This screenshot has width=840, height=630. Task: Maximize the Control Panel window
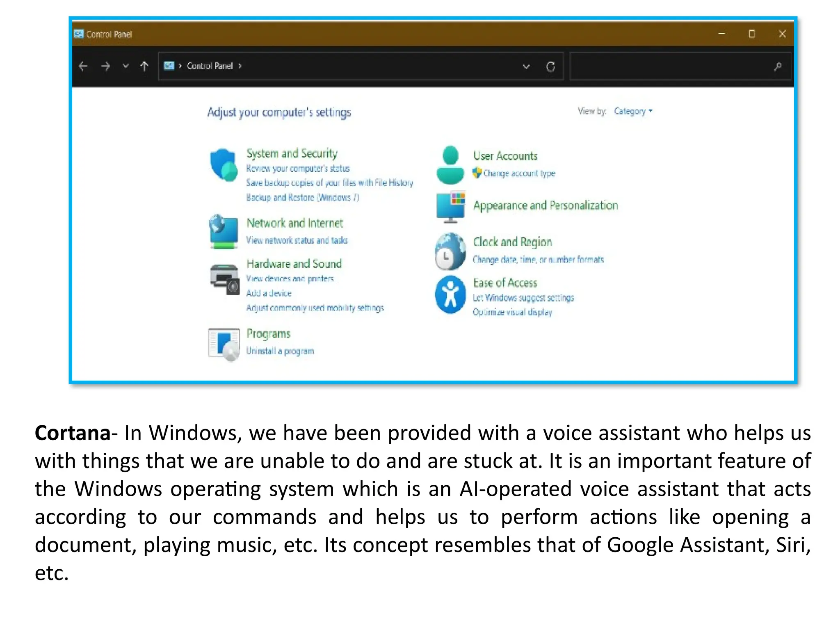point(752,34)
